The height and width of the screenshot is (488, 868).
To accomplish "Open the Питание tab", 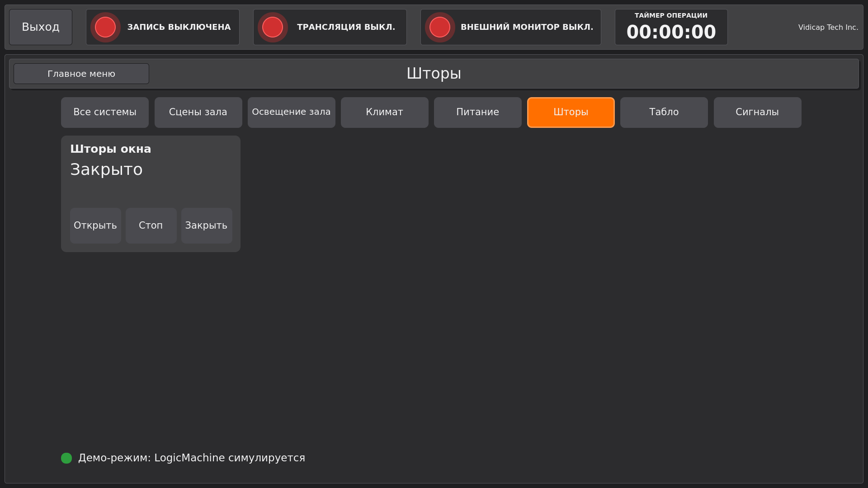I will (478, 113).
